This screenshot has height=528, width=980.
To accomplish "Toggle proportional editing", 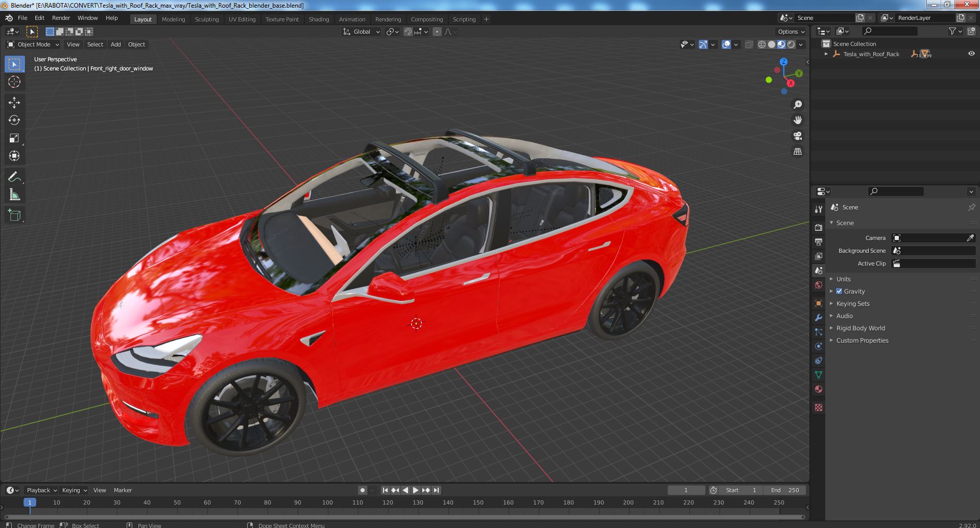I will pos(437,32).
